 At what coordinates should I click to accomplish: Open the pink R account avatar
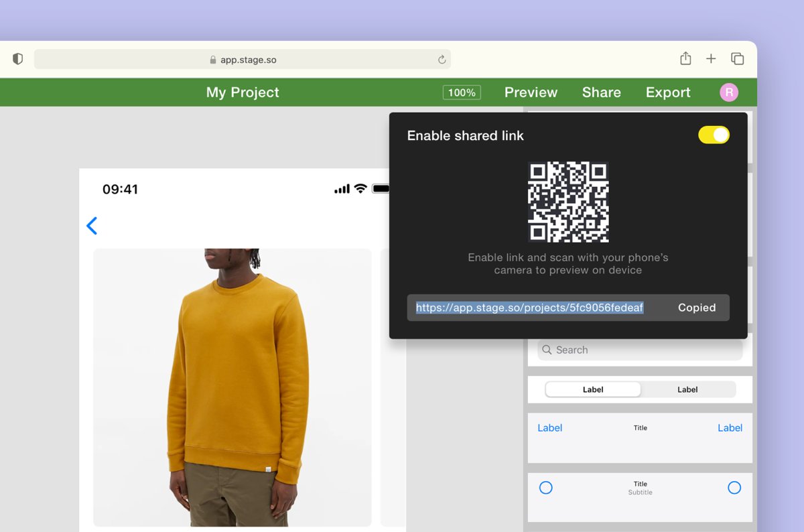(728, 92)
